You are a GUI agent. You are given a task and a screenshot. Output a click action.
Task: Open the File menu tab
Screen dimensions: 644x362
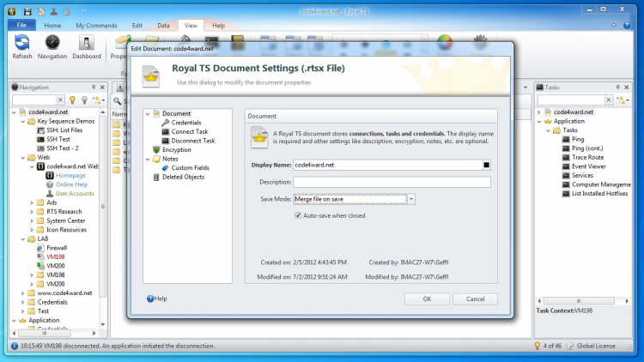[x=21, y=25]
